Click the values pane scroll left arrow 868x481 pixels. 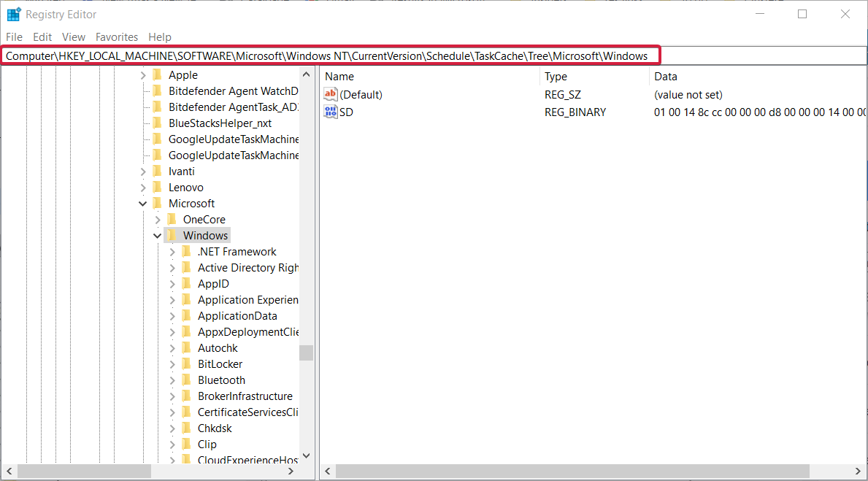pyautogui.click(x=328, y=471)
